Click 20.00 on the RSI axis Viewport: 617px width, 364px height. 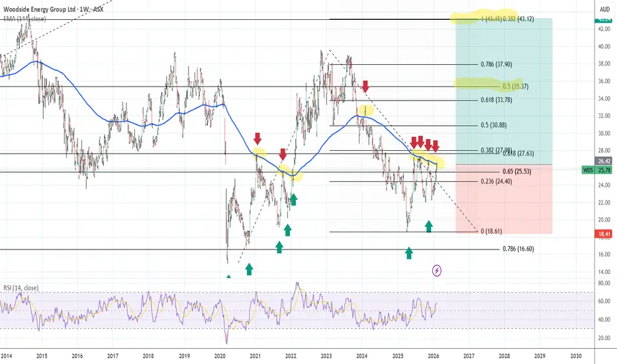(604, 338)
